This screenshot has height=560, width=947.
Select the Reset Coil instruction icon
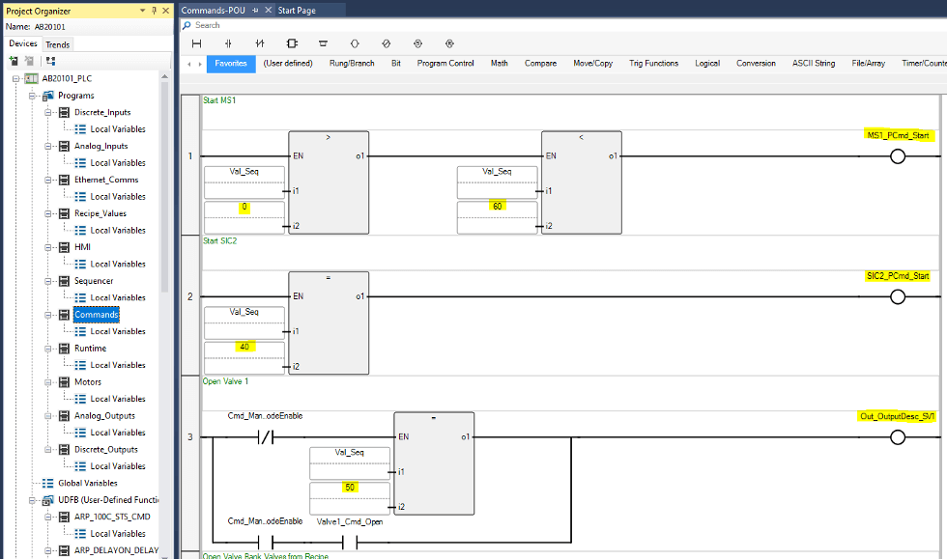click(x=449, y=43)
